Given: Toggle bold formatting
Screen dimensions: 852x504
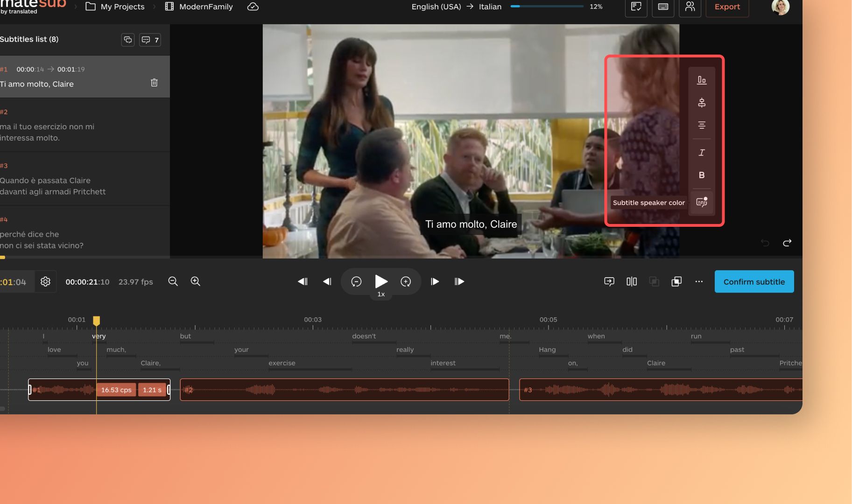Looking at the screenshot, I should (x=702, y=175).
